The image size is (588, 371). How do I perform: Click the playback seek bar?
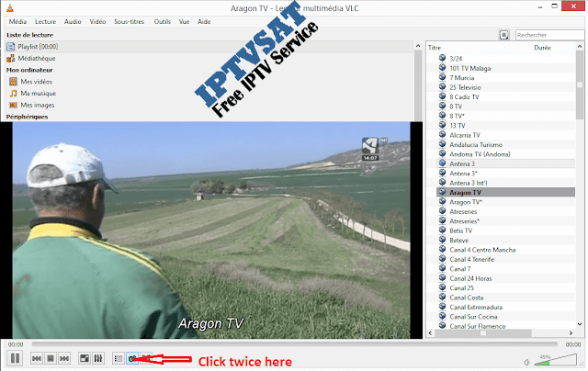[x=295, y=343]
